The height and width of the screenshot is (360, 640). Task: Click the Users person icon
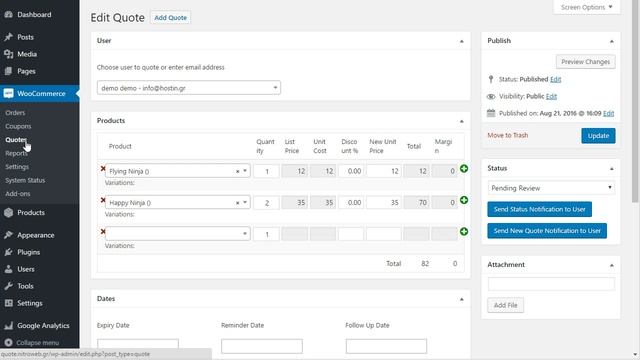[x=9, y=269]
